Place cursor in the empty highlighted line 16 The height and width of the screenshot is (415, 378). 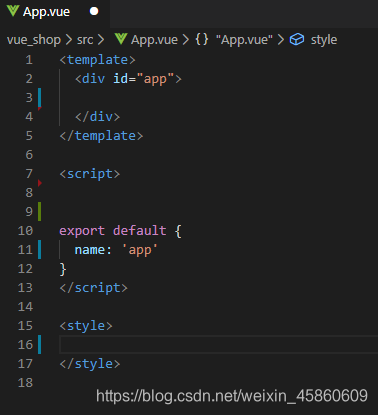(x=219, y=345)
